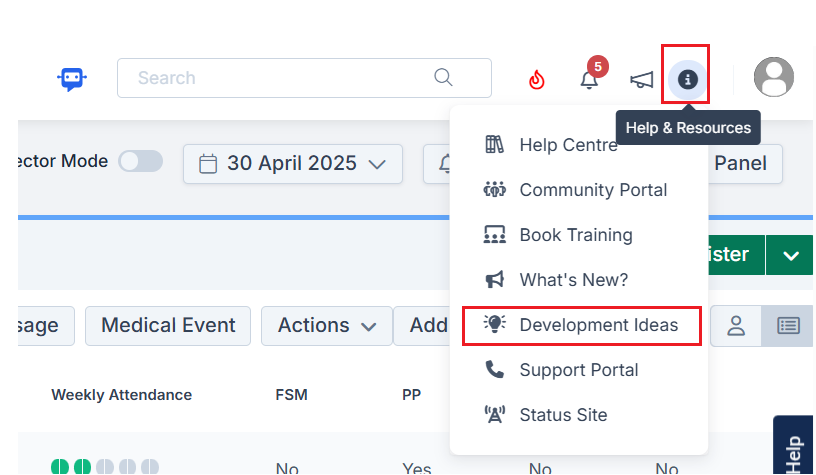The width and height of the screenshot is (816, 475).
Task: Toggle the Mode switch on
Action: tap(140, 161)
